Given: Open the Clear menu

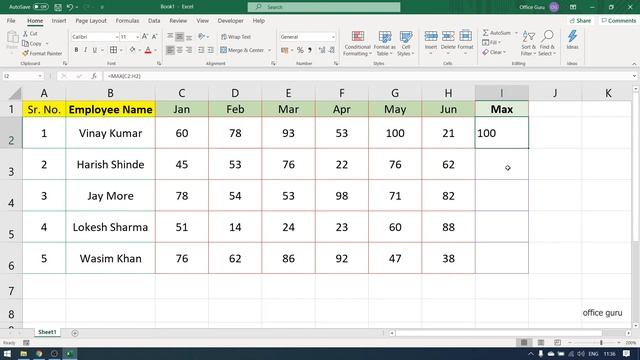Looking at the screenshot, I should tap(494, 52).
